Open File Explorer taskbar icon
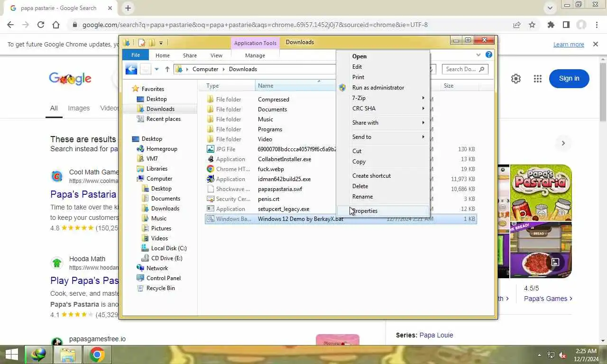 (x=68, y=355)
